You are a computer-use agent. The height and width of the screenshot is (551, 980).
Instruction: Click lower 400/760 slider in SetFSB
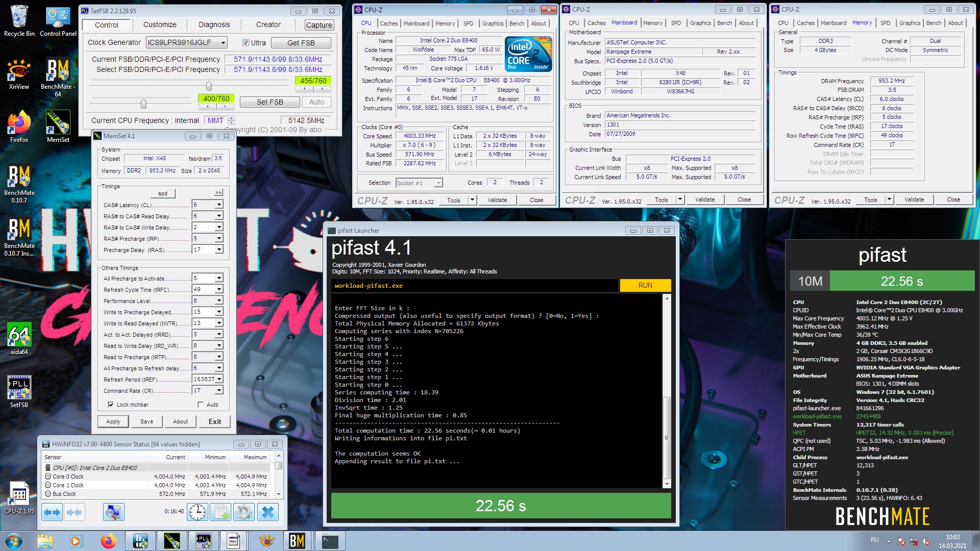[143, 104]
